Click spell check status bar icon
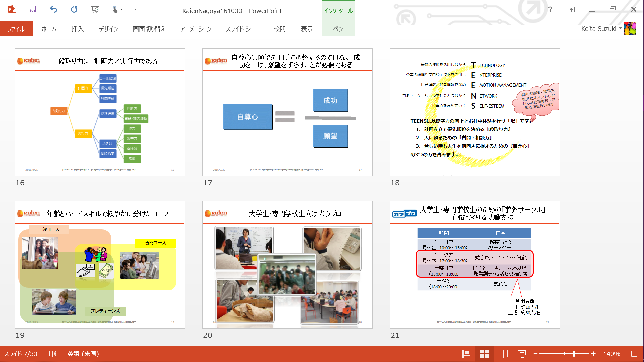Screen dimensions: 644x362 [53, 354]
